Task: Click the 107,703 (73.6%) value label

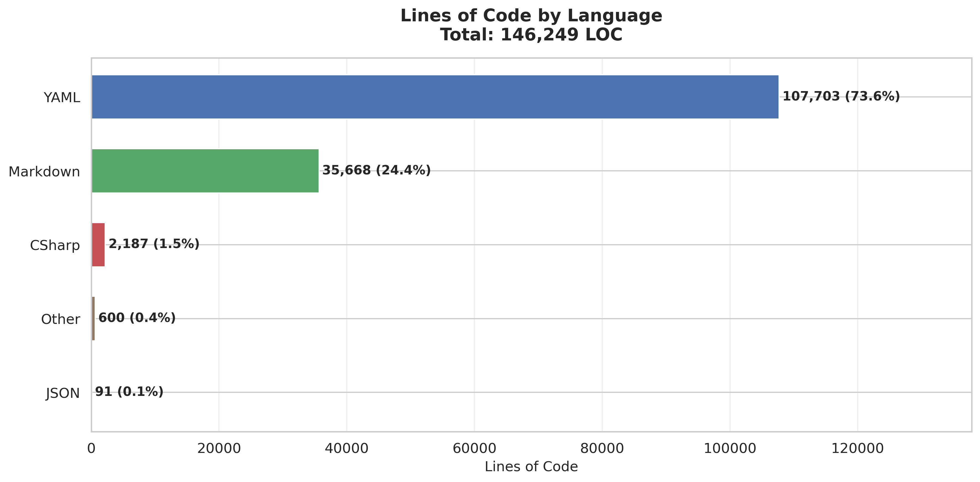Action: (x=841, y=96)
